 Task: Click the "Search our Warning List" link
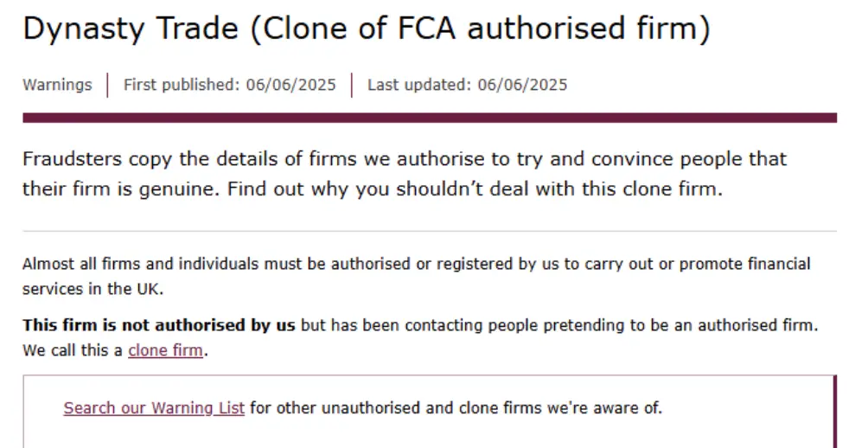[154, 407]
